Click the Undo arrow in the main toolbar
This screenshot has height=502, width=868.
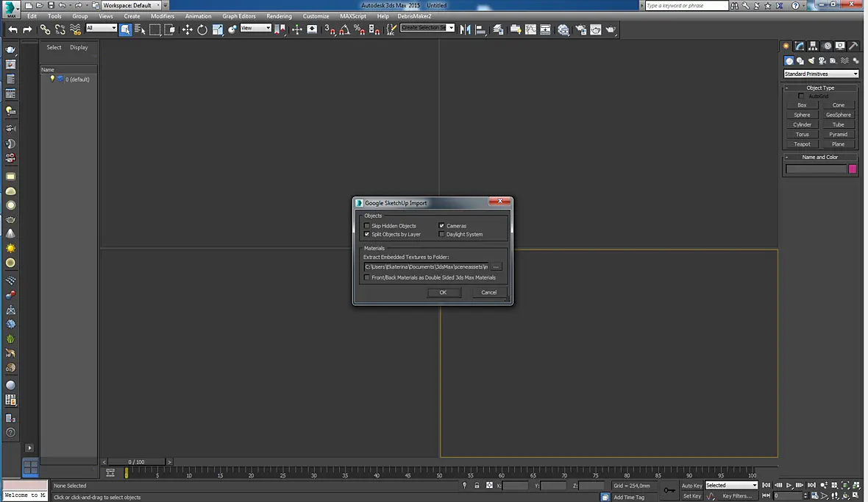pos(13,30)
